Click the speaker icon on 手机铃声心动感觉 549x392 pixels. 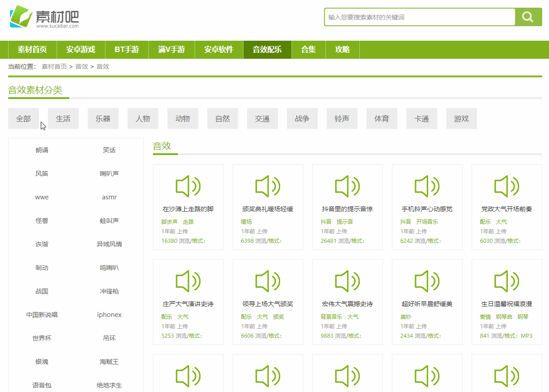tap(427, 186)
